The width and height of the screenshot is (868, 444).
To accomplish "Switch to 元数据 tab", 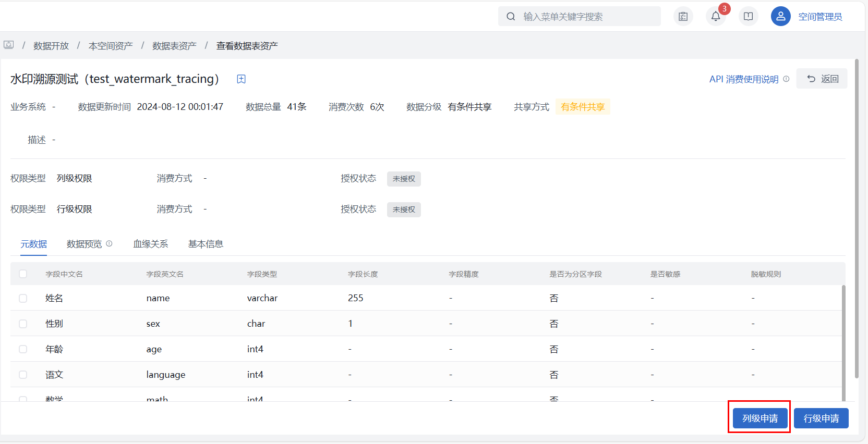I will point(34,244).
